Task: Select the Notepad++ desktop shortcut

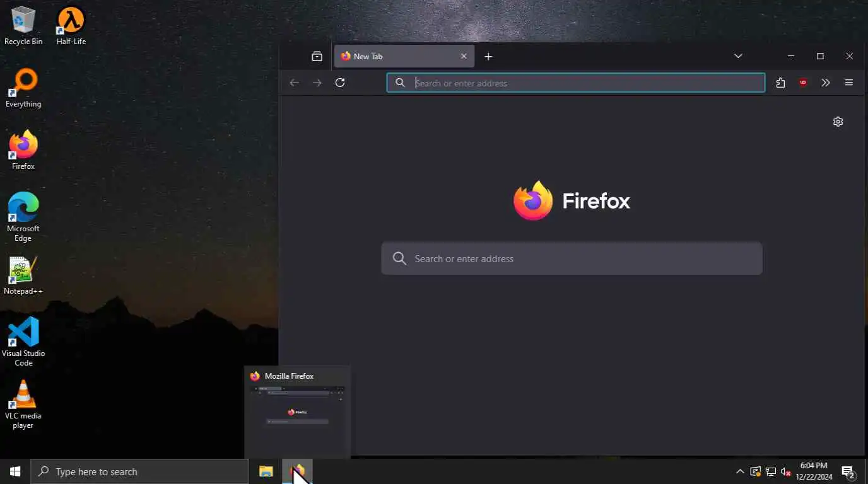Action: pyautogui.click(x=23, y=275)
